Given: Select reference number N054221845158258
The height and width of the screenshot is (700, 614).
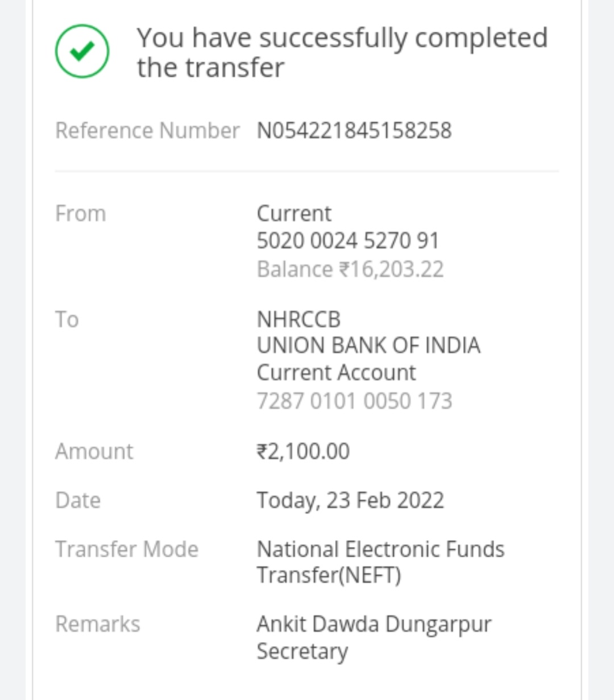Looking at the screenshot, I should click(x=354, y=131).
